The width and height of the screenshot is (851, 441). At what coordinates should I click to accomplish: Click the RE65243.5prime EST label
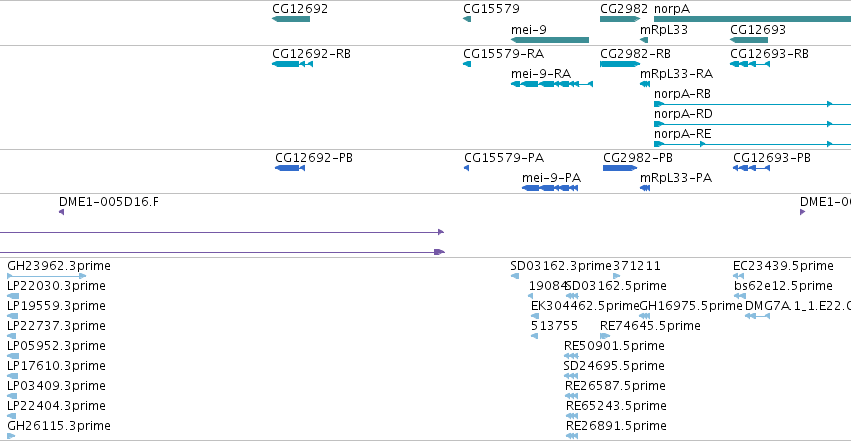(617, 406)
